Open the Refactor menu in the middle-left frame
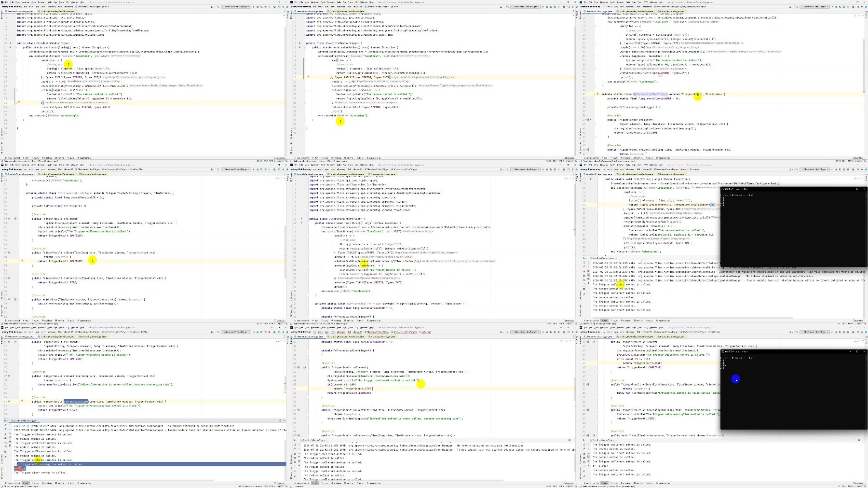This screenshot has width=868, height=488. [x=41, y=165]
